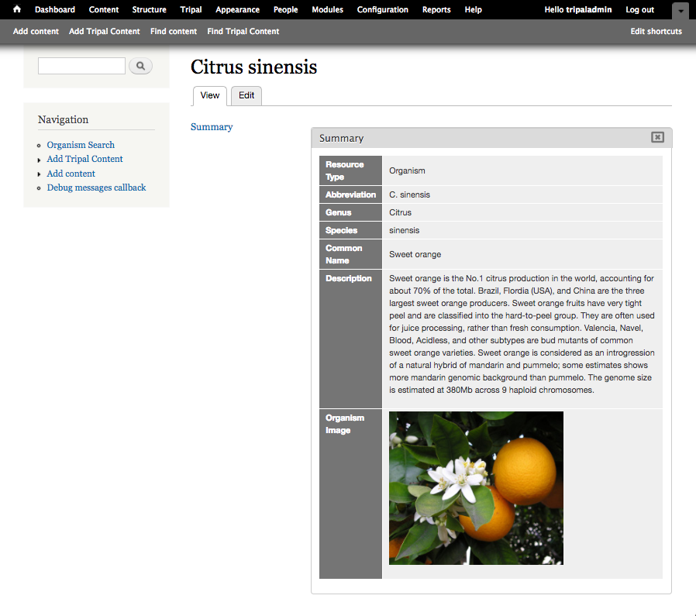Click the Find Tripal Content shortcut
This screenshot has width=696, height=616.
pos(243,32)
